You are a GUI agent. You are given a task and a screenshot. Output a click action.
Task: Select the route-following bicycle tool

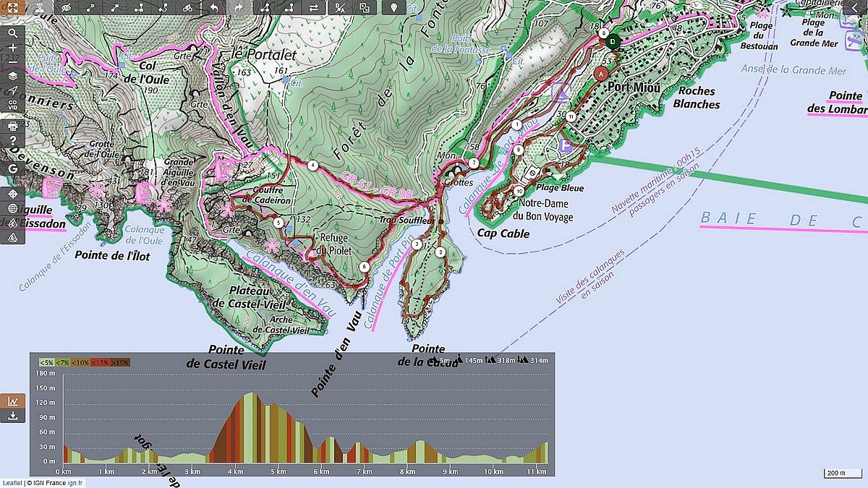tap(188, 7)
